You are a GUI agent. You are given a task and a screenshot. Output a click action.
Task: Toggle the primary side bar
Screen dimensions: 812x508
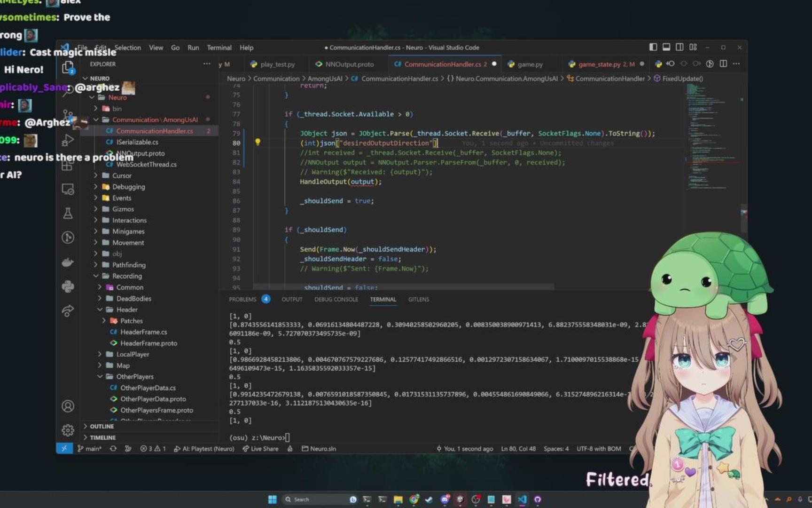tap(653, 47)
